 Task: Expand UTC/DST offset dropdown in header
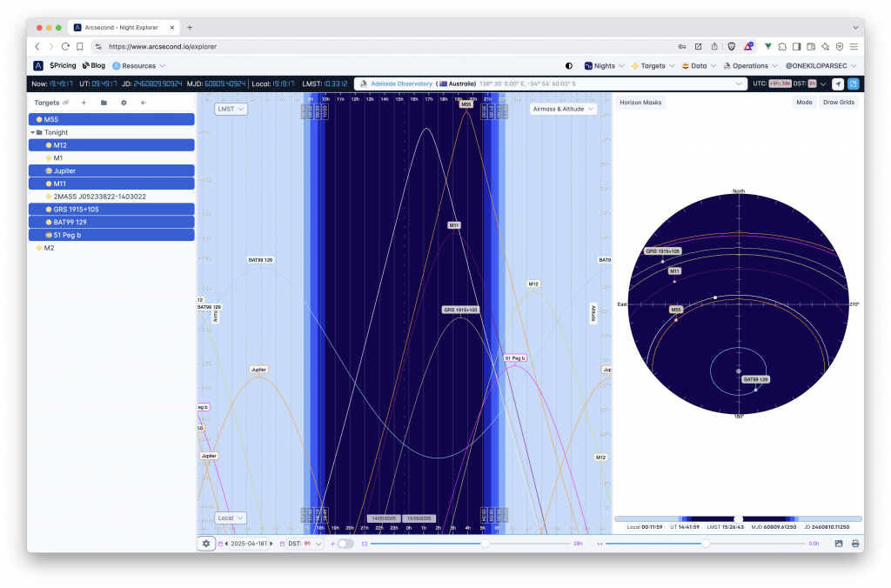tap(823, 84)
